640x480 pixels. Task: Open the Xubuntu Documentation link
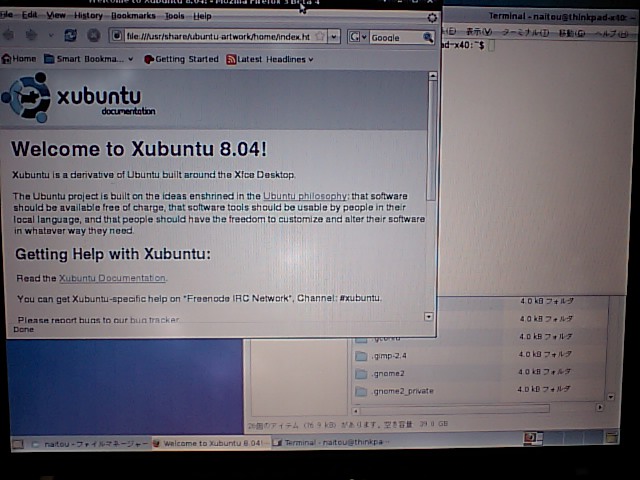[112, 278]
